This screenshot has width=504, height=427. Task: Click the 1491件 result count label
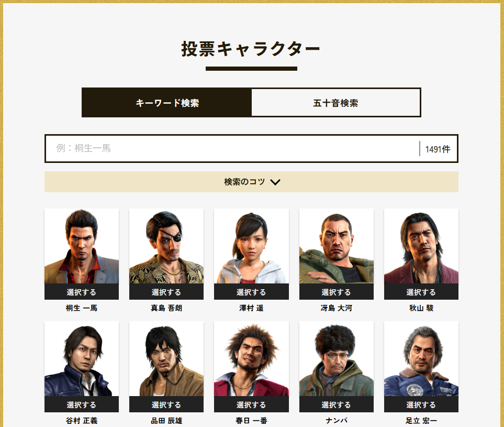coord(438,149)
